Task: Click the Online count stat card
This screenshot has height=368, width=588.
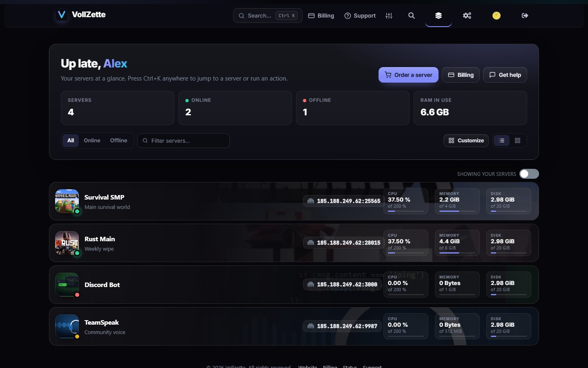Action: pos(235,108)
